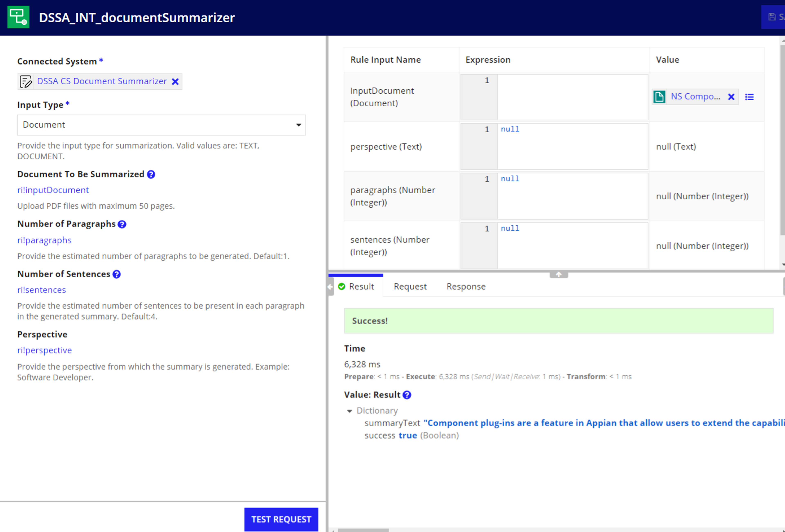Click the paragraphs expression editor field
This screenshot has width=785, height=532.
pos(572,196)
